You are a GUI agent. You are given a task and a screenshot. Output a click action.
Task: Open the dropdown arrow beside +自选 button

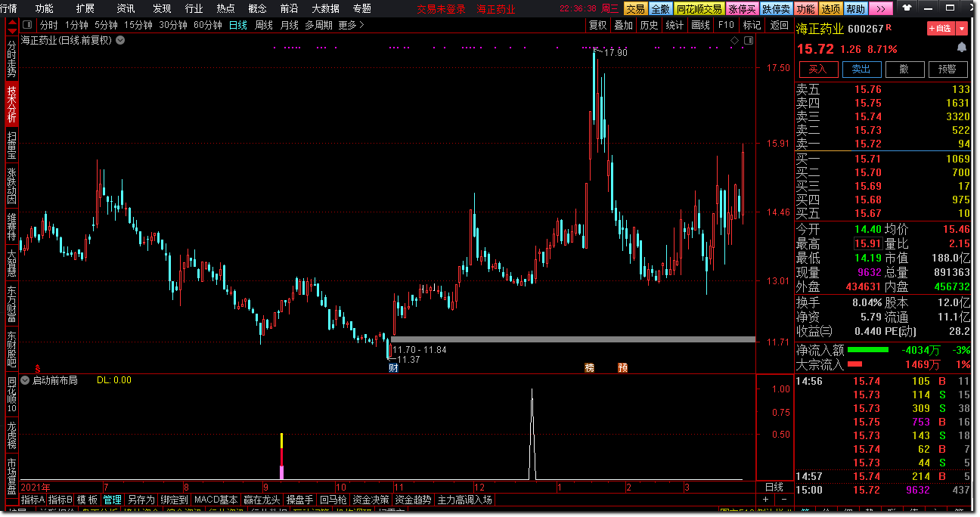click(961, 29)
